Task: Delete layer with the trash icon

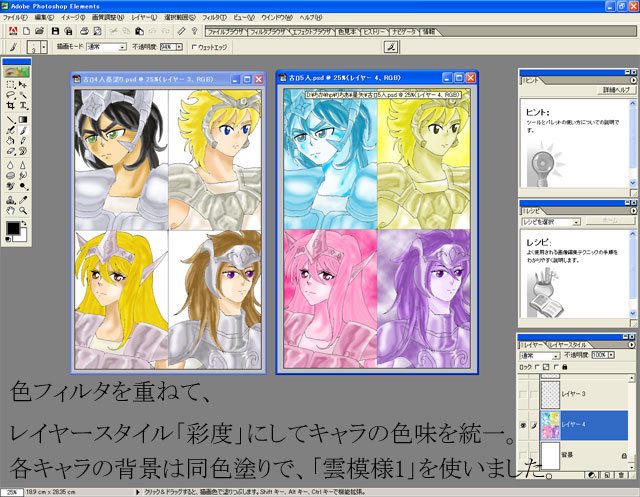Action: 621,475
